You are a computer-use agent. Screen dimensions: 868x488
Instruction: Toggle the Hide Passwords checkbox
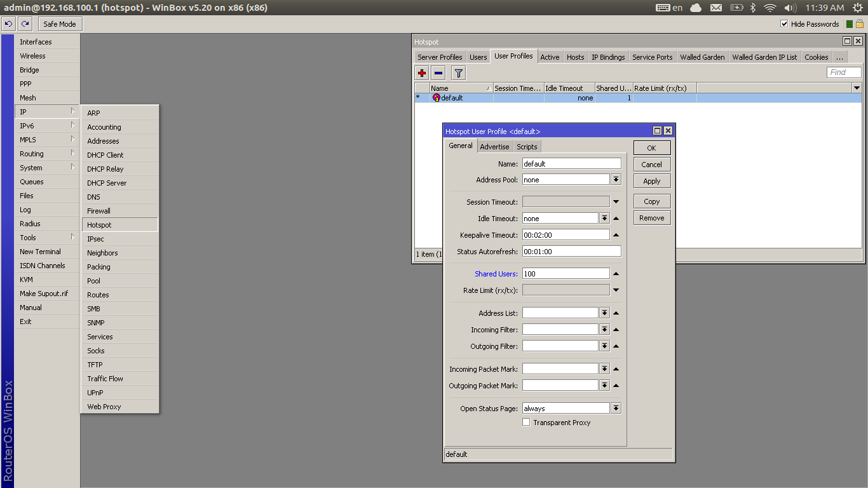point(784,24)
